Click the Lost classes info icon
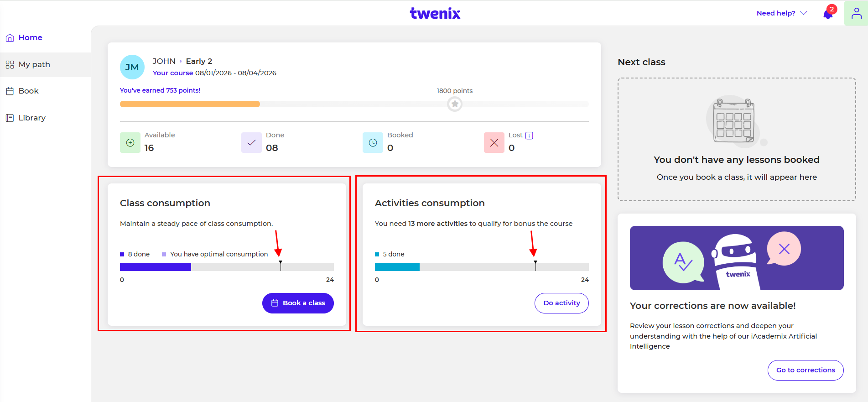The width and height of the screenshot is (868, 402). [x=529, y=136]
